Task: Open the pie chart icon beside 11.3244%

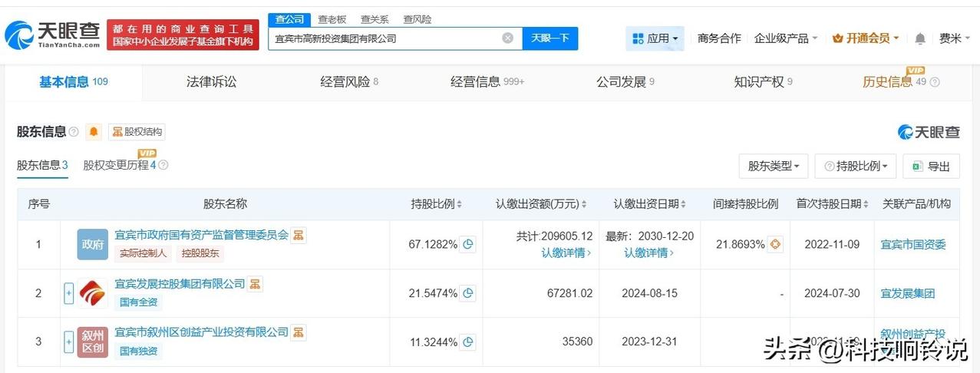Action: point(468,342)
